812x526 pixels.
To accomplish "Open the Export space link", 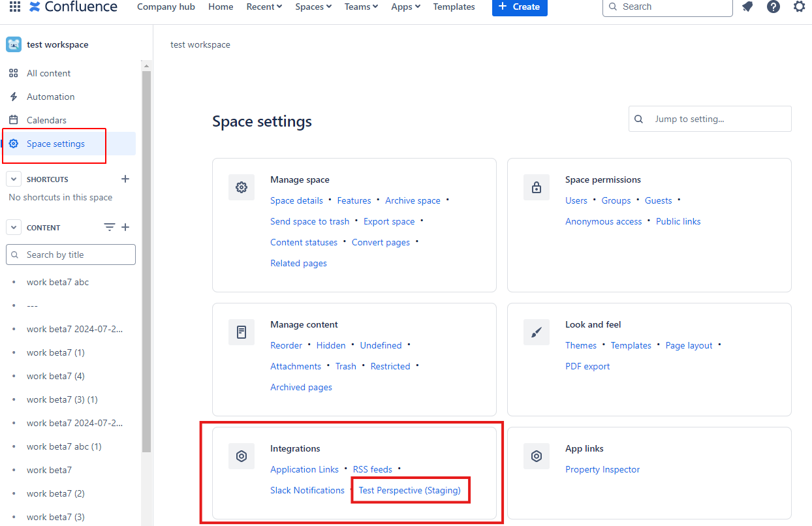I will [389, 221].
